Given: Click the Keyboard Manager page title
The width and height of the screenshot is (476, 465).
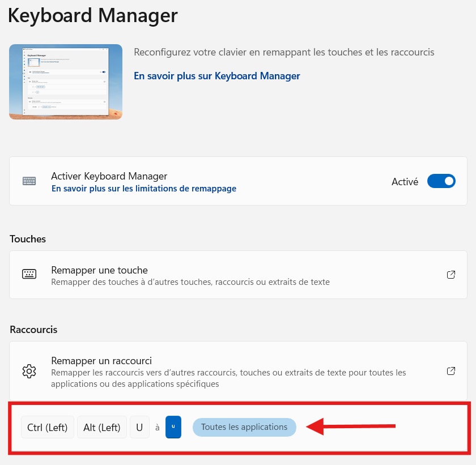Looking at the screenshot, I should point(93,15).
